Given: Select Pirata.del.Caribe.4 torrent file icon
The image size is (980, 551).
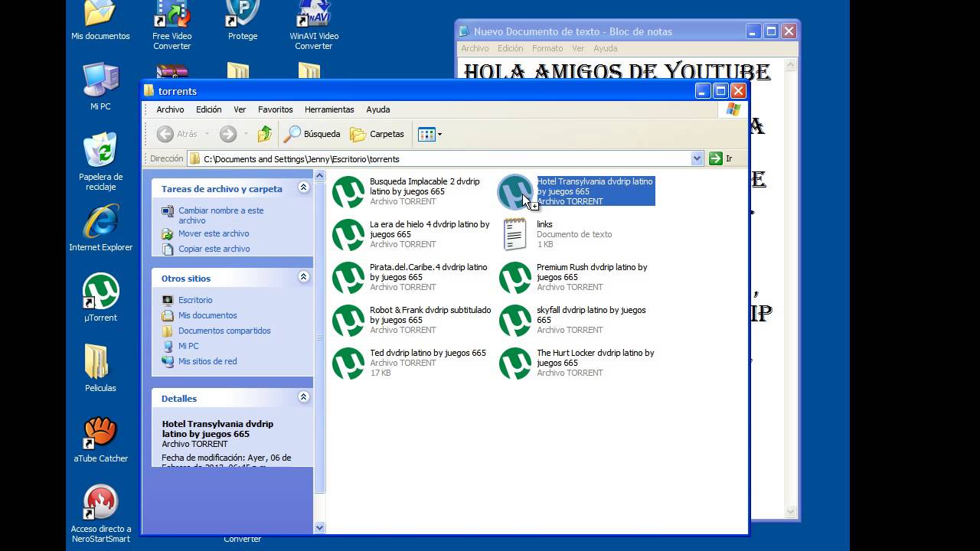Looking at the screenshot, I should (x=348, y=278).
